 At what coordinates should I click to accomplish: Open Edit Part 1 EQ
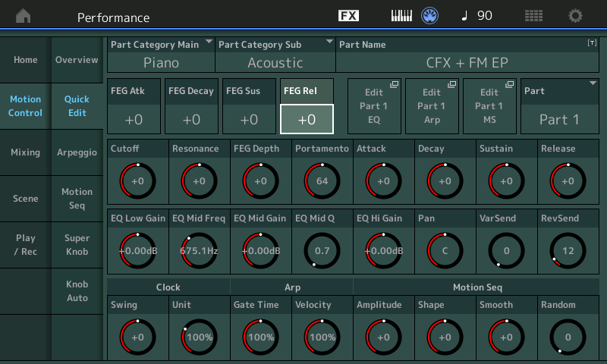pos(374,105)
